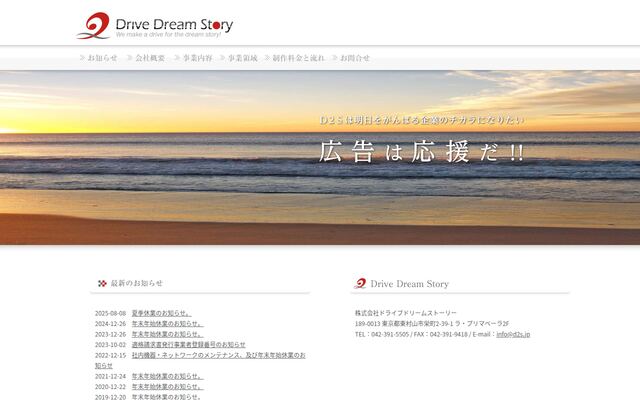The width and height of the screenshot is (640, 400).
Task: Select the 最新のお知らせ section heading text
Action: click(x=137, y=283)
